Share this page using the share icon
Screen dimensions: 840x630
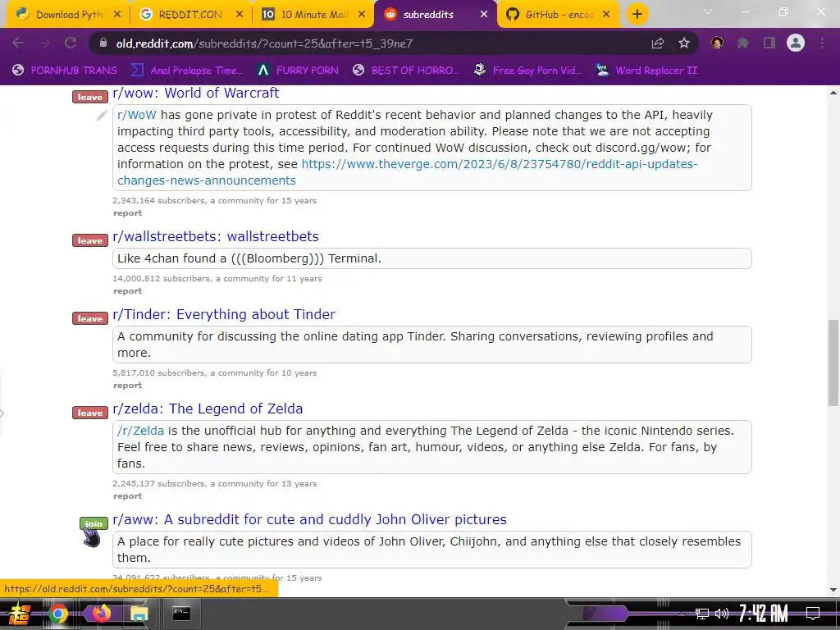pyautogui.click(x=658, y=43)
